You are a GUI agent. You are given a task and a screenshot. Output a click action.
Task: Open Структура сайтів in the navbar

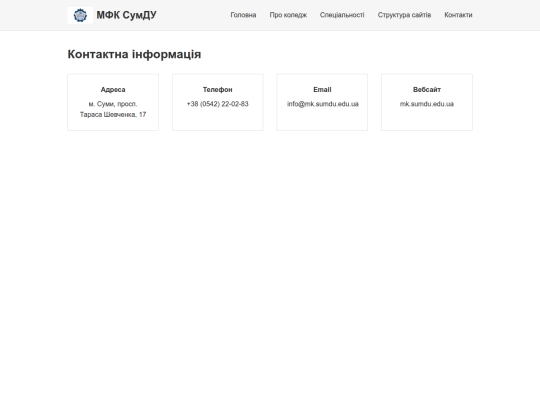pos(404,15)
